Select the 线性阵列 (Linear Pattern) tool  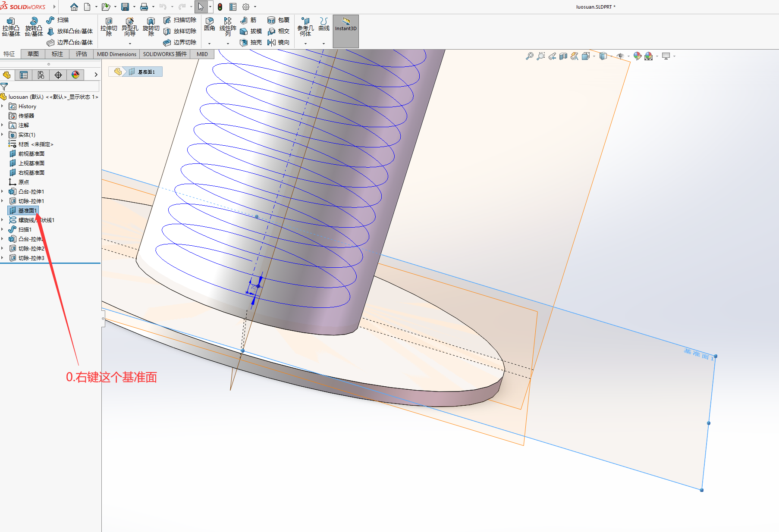click(228, 27)
